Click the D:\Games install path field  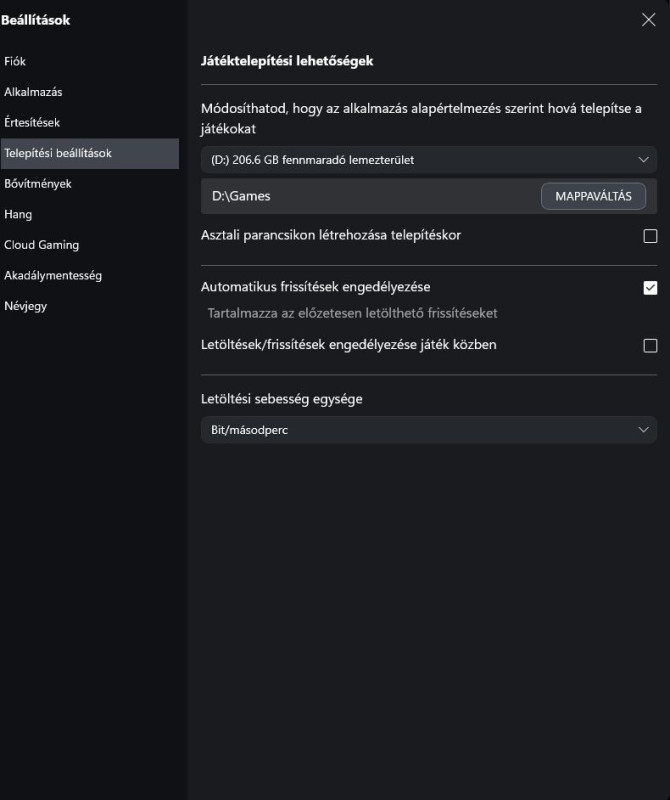point(370,196)
